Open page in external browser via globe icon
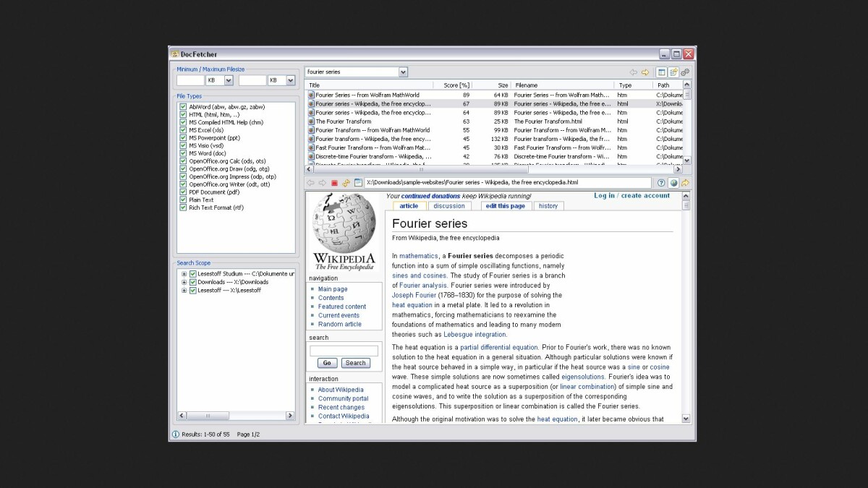This screenshot has width=868, height=488. pos(673,183)
